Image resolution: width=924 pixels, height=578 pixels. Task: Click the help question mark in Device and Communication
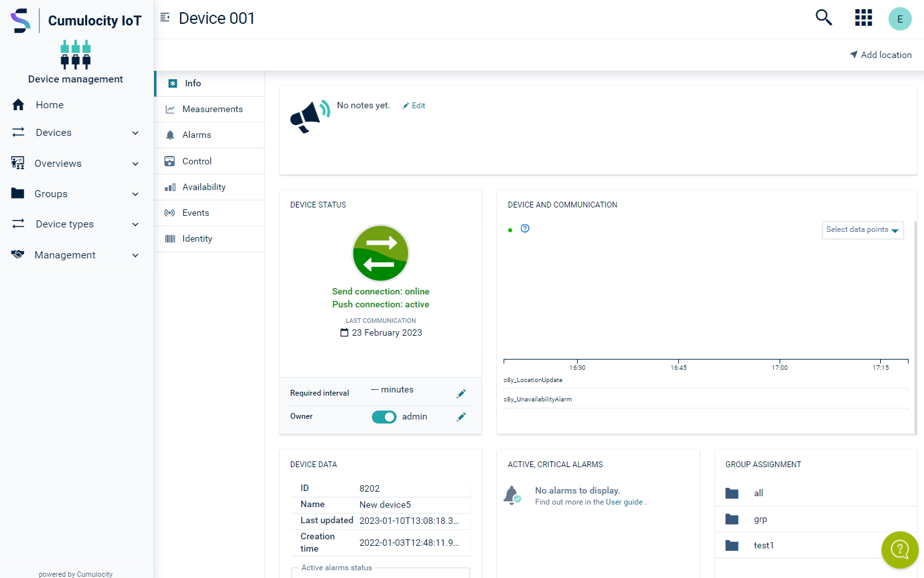[x=525, y=228]
